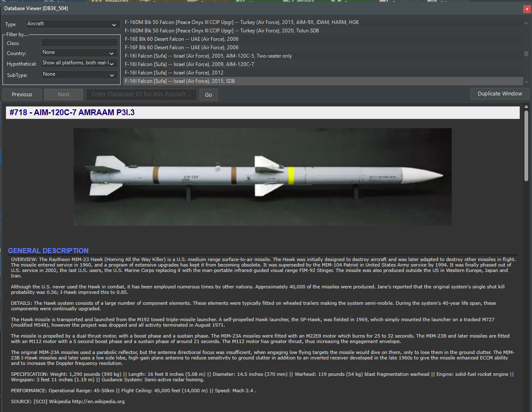Click the aircraft list scrollbar thumb
Viewport: 532px width, 412px height.
pos(526,53)
